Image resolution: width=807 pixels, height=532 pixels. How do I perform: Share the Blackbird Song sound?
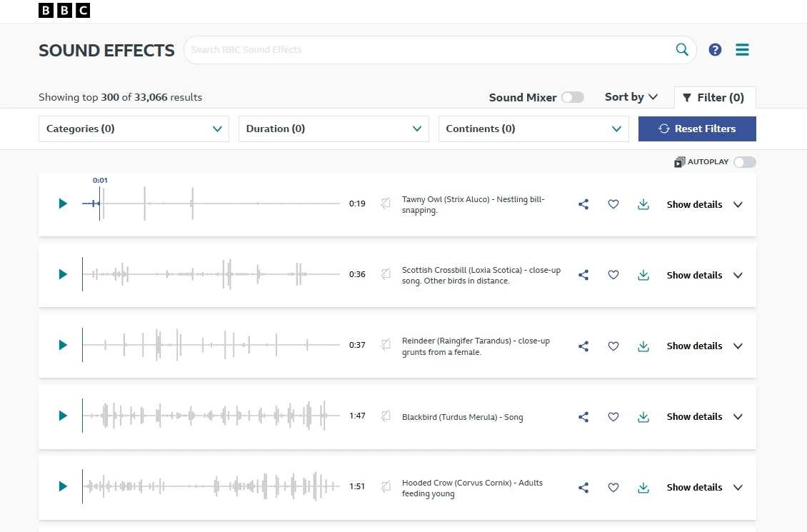583,417
